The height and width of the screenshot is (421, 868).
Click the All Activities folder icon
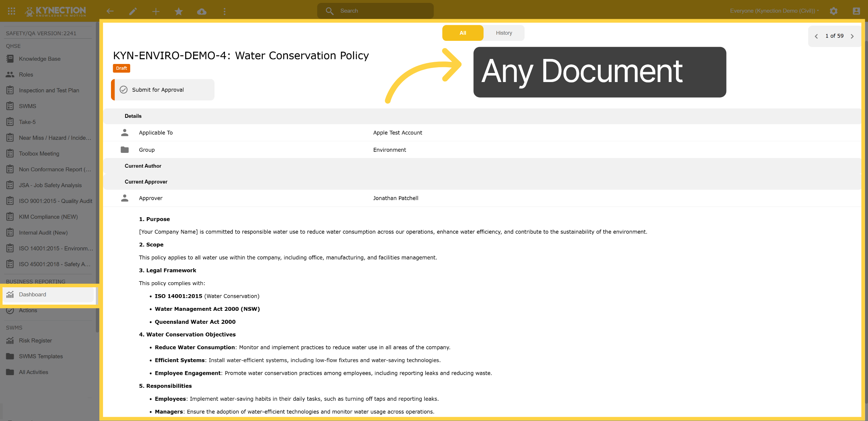pyautogui.click(x=10, y=372)
